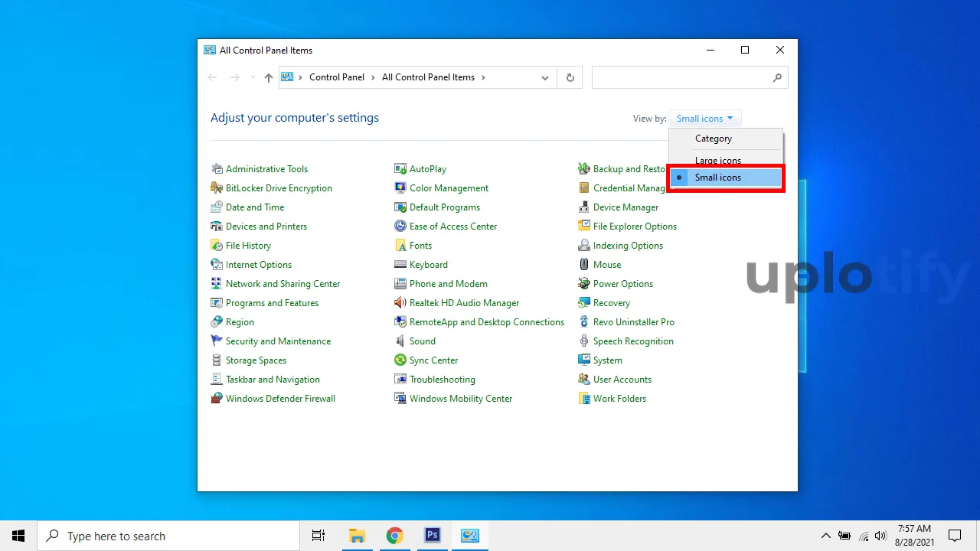Open the Default Programs link
980x551 pixels.
tap(445, 207)
